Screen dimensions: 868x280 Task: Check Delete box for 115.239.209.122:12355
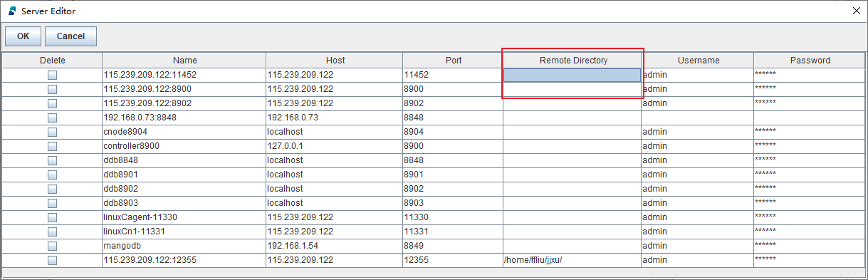[x=52, y=260]
